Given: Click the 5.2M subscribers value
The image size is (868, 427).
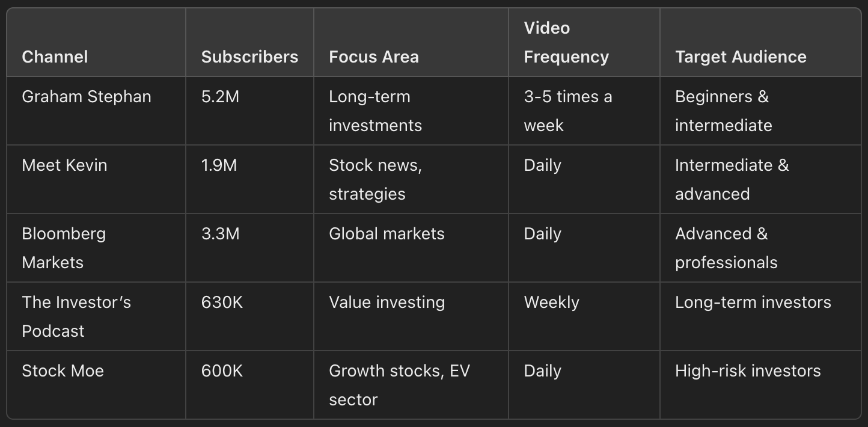Looking at the screenshot, I should point(220,96).
